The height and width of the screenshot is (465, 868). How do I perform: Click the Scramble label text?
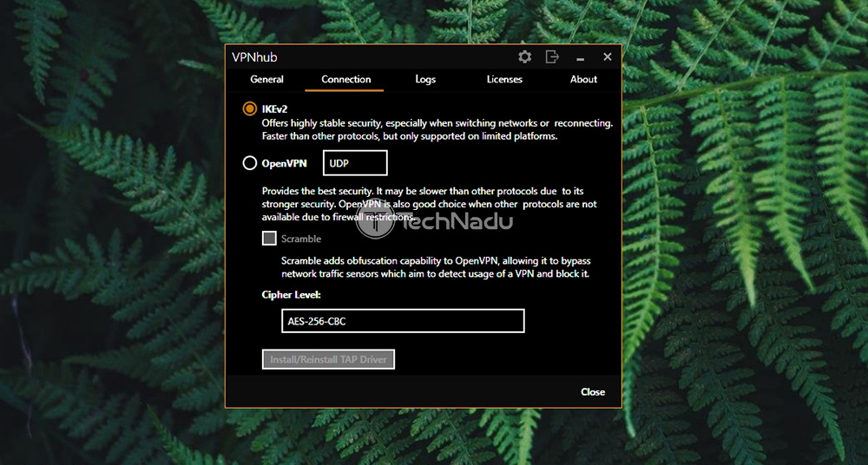click(x=301, y=239)
